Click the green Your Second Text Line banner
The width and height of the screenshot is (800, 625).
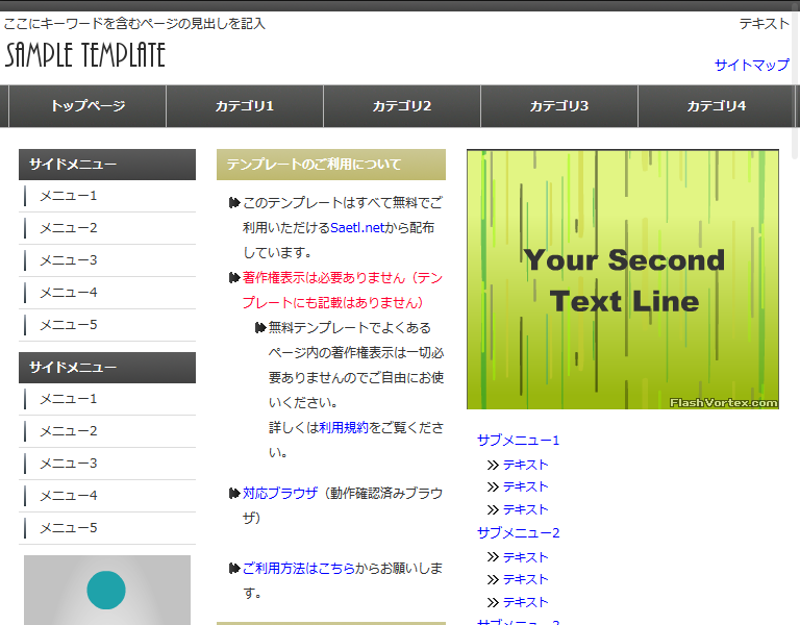coord(623,280)
